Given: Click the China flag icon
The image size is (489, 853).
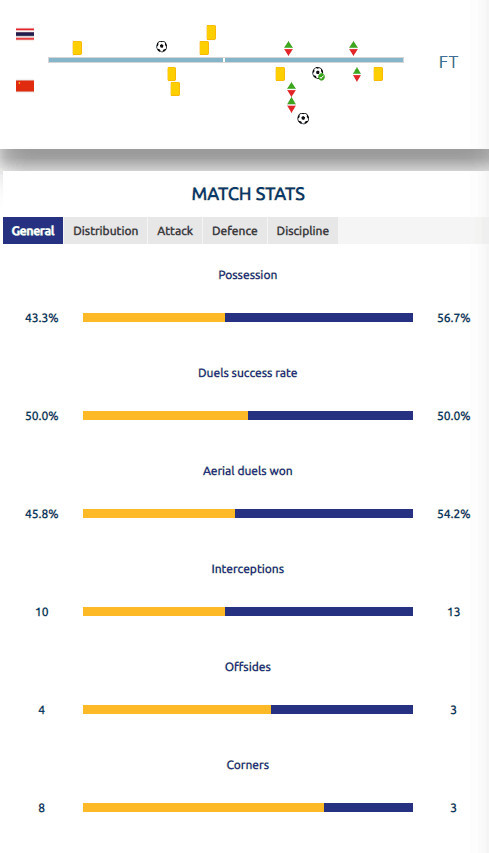Looking at the screenshot, I should tap(25, 86).
